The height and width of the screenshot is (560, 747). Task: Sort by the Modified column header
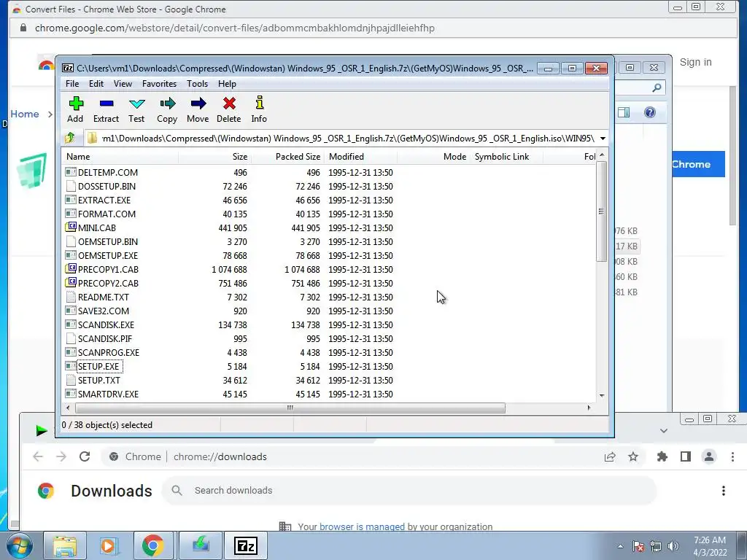360,157
